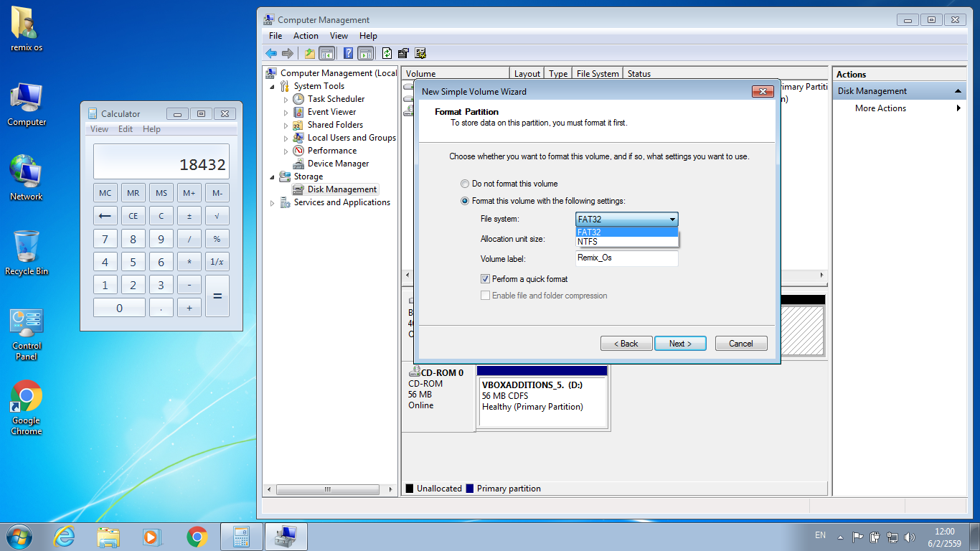
Task: Open Computer Management's Help menu
Action: (368, 36)
